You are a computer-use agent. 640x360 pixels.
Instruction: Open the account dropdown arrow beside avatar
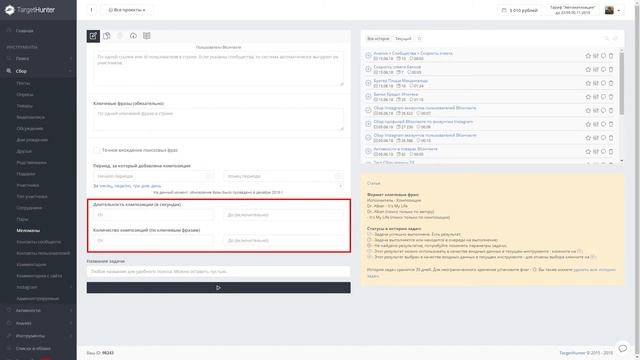click(618, 11)
